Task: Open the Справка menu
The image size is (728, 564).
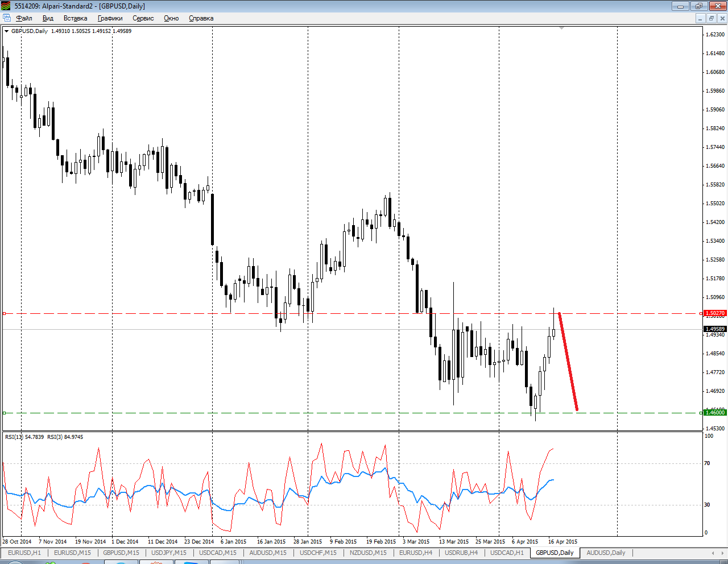Action: pos(201,18)
